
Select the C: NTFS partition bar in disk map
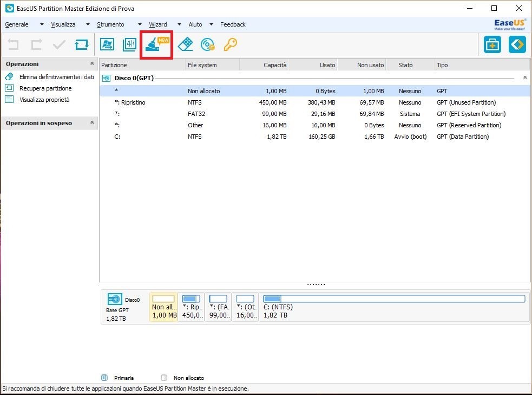click(x=394, y=307)
